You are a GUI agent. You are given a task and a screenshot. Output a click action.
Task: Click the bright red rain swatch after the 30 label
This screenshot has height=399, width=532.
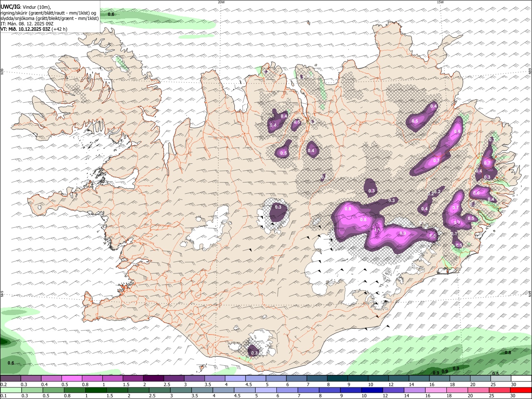coord(520,390)
